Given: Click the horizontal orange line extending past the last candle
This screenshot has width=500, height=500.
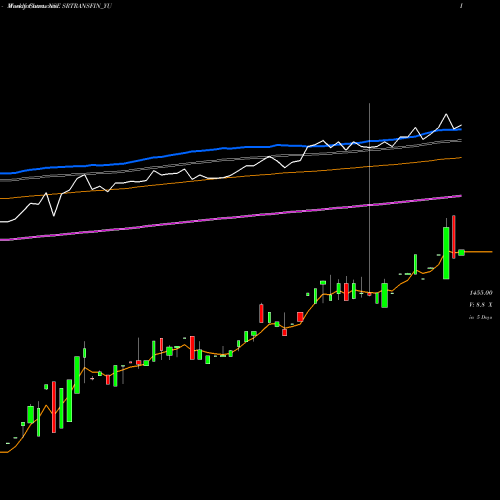Looking at the screenshot, I should point(478,252).
